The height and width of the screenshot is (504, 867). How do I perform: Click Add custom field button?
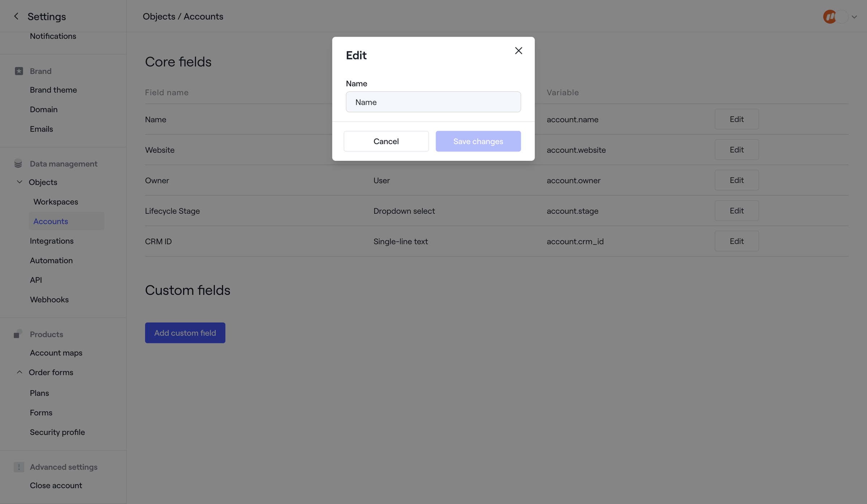point(185,333)
